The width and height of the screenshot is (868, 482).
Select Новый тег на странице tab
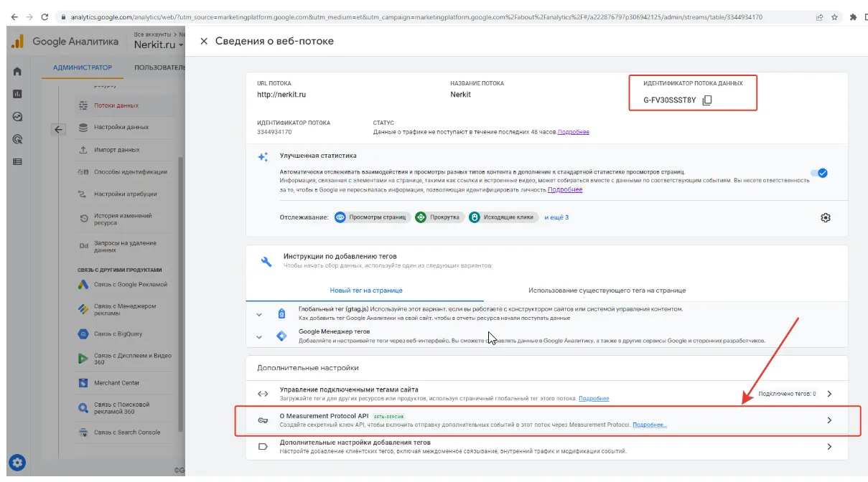coord(366,290)
